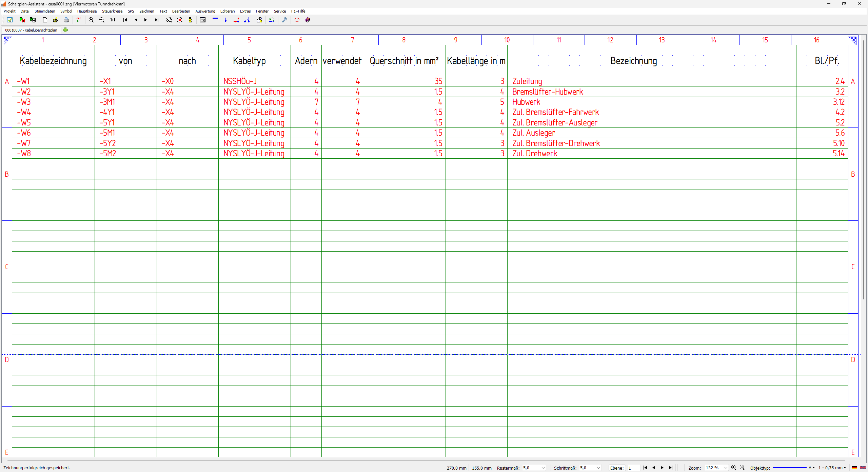Click the zoom in magnifier toolbar icon
868x472 pixels.
(x=91, y=20)
